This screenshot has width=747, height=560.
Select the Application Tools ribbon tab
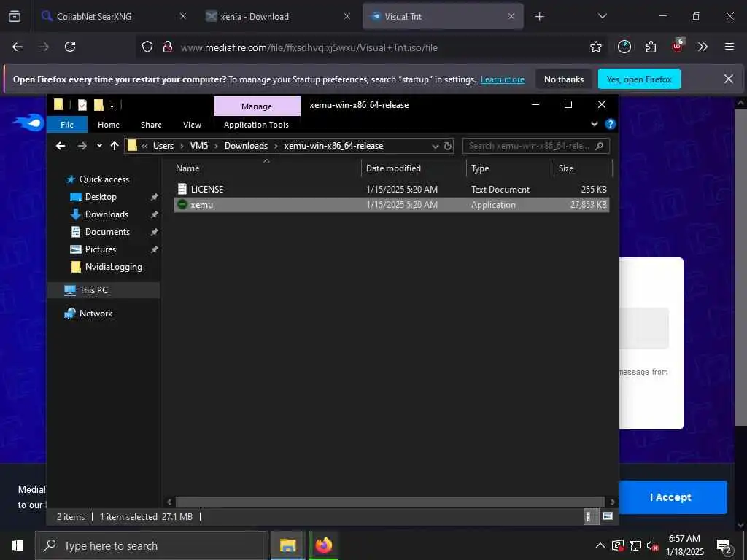click(x=256, y=125)
